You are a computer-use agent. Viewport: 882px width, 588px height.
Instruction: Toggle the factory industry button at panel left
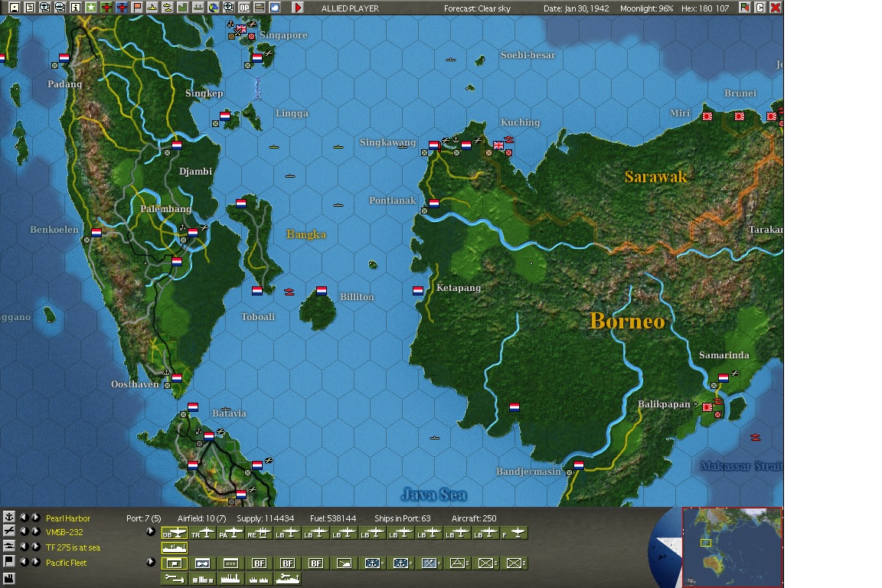pyautogui.click(x=9, y=578)
